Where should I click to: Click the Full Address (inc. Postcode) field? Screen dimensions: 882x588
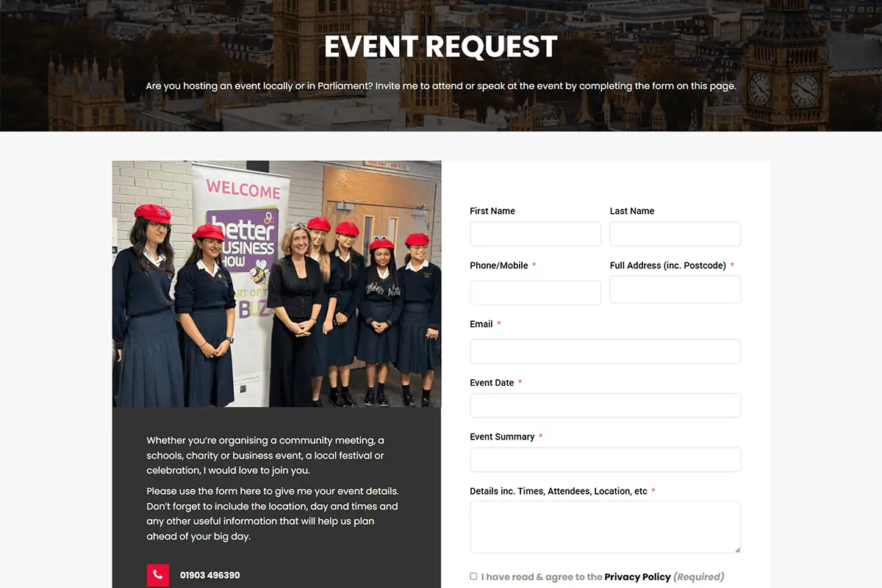[x=675, y=290]
